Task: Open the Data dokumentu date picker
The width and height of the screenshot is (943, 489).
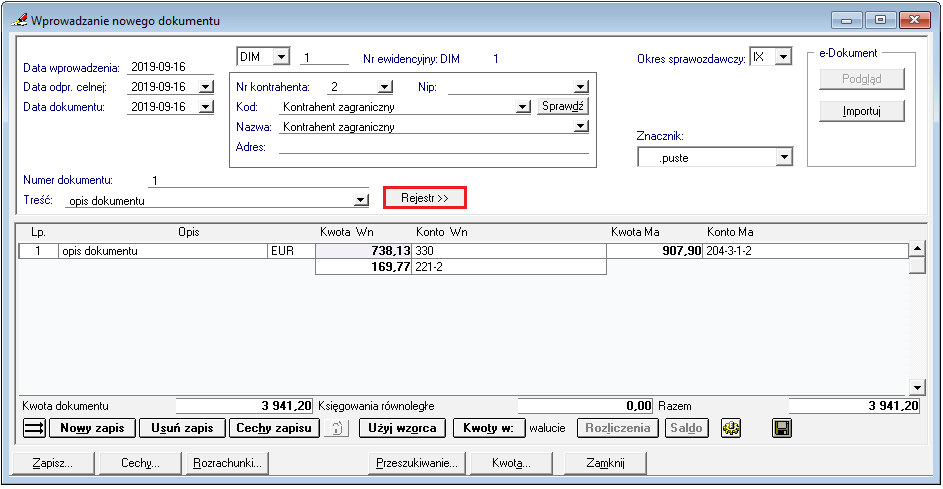Action: click(x=206, y=107)
